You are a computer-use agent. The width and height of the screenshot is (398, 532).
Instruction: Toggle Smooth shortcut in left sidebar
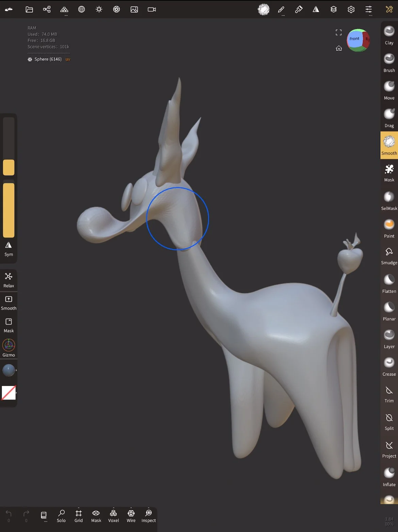[x=9, y=303]
